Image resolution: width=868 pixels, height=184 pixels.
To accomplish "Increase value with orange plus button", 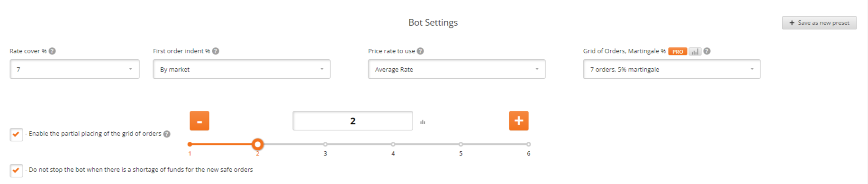I will pyautogui.click(x=519, y=121).
